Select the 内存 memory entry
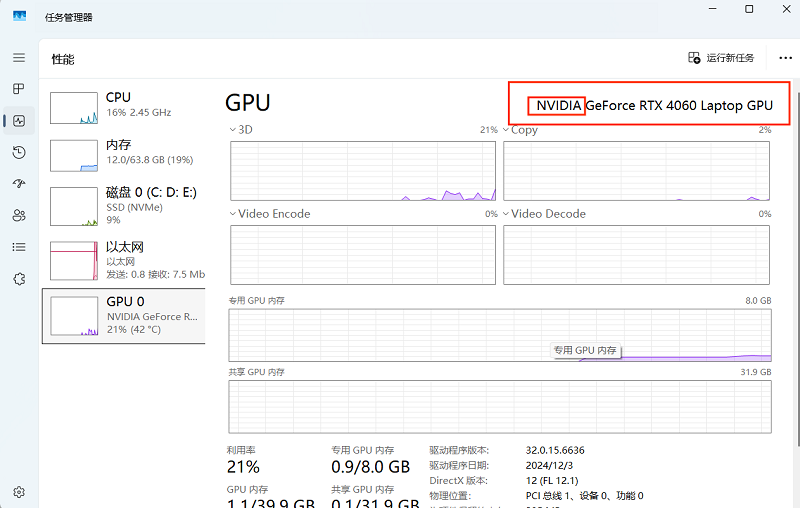 (124, 155)
